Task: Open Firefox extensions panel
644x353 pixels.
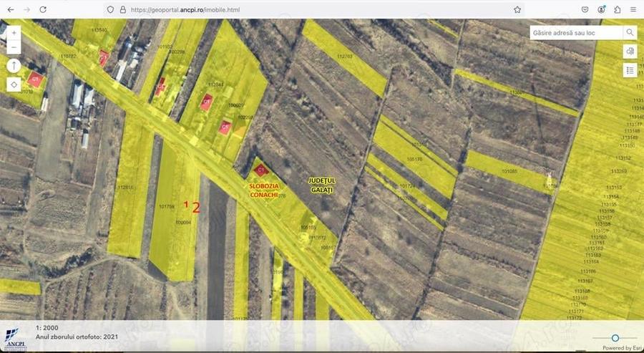Action: (618, 9)
